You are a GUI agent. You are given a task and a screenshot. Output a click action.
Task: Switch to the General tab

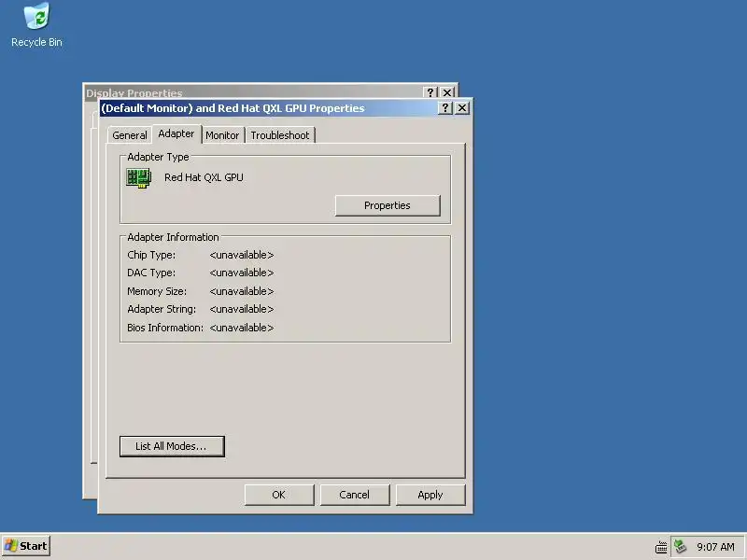point(130,135)
